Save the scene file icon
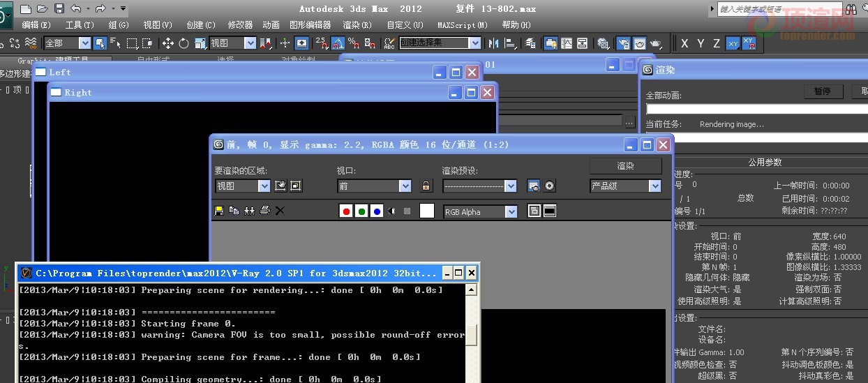868x383 pixels. click(59, 8)
